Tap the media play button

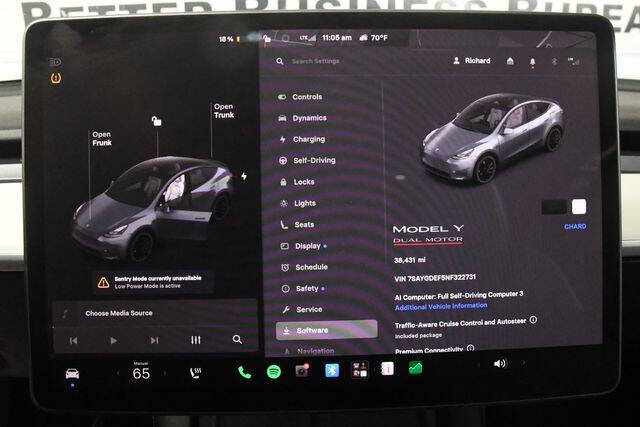click(x=113, y=340)
